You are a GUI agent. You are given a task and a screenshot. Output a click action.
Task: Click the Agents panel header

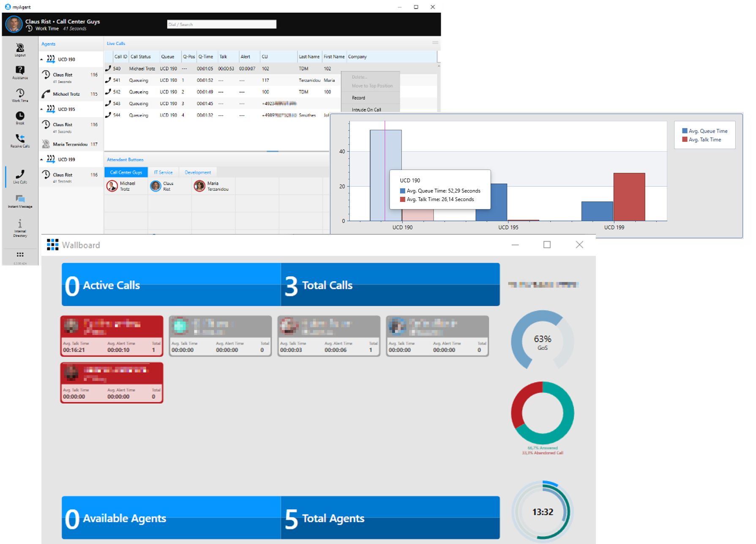click(49, 44)
